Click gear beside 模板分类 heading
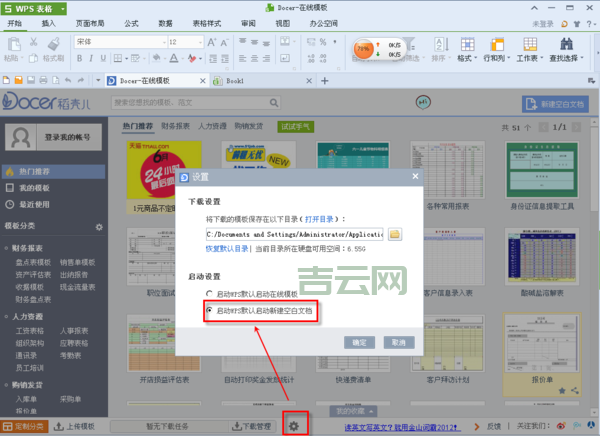The width and height of the screenshot is (600, 436). click(99, 227)
